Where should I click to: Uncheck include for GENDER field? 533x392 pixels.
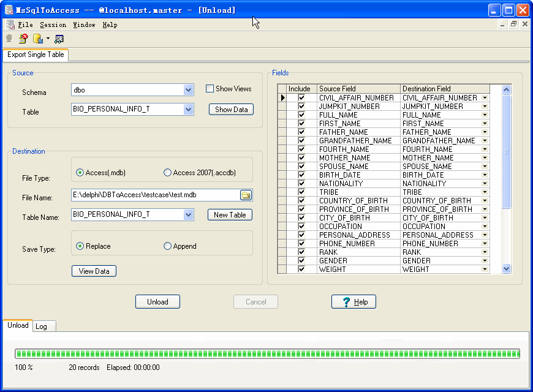click(x=301, y=260)
